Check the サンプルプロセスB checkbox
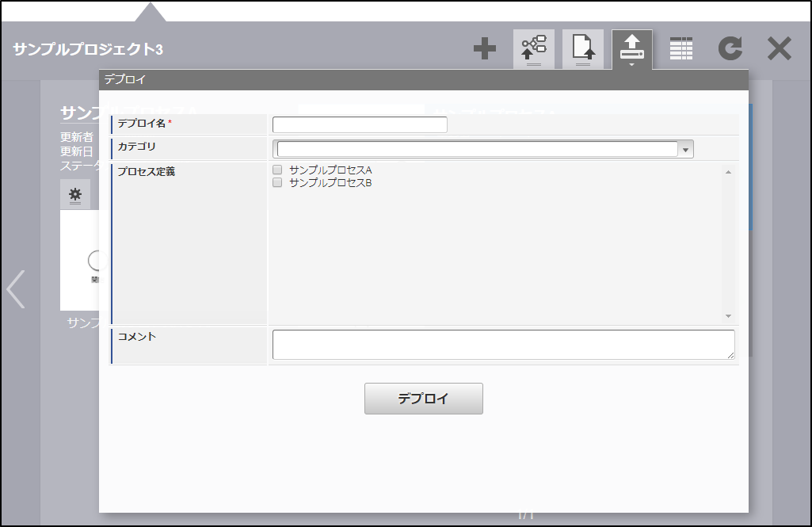The image size is (812, 527). point(277,182)
